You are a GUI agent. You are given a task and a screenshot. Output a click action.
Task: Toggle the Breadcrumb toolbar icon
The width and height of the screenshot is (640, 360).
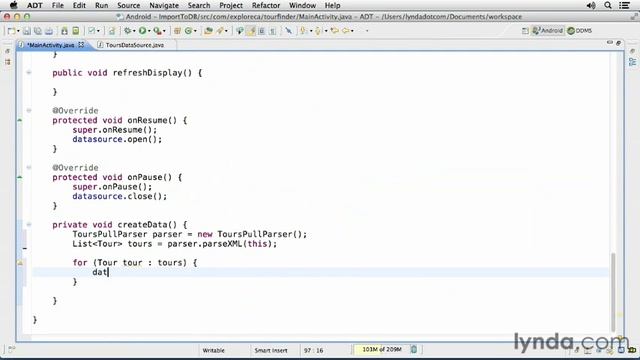(x=240, y=31)
